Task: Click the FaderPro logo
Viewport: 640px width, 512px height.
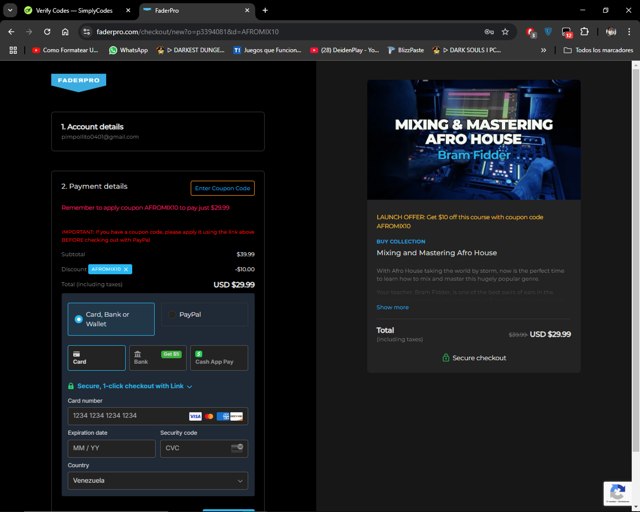Action: 78,82
